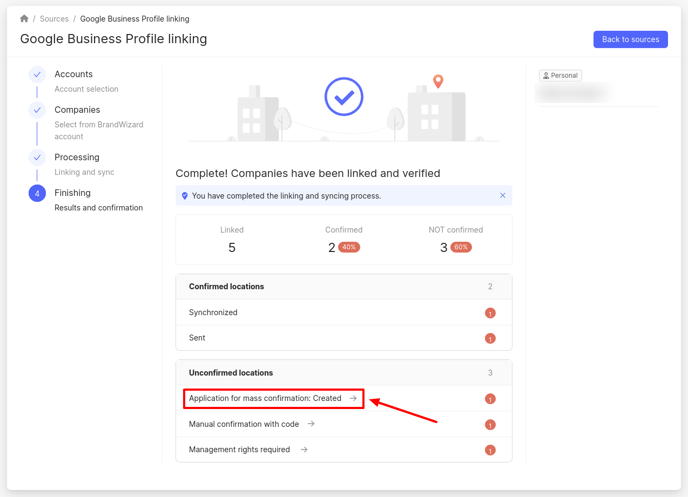Open the Finishing step label
688x497 pixels.
pyautogui.click(x=72, y=193)
